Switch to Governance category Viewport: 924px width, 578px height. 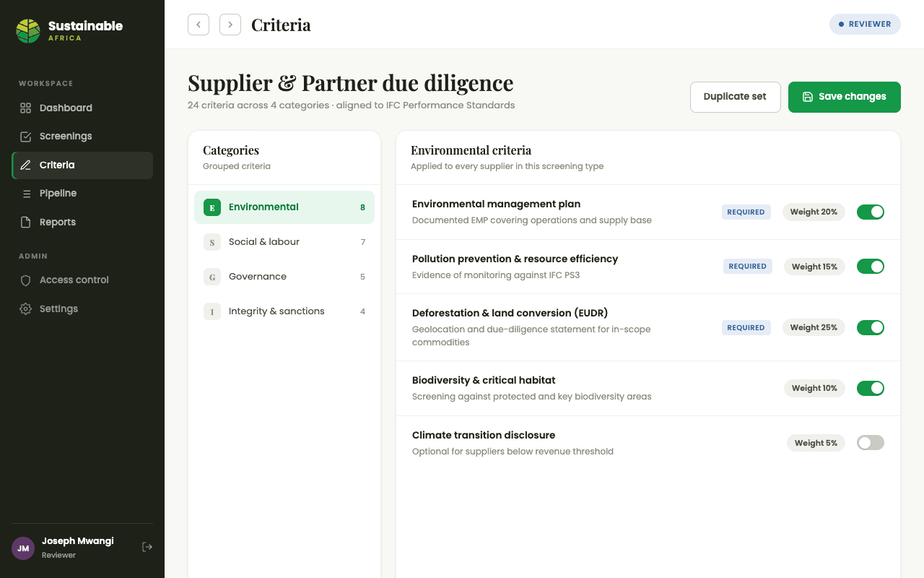point(284,277)
